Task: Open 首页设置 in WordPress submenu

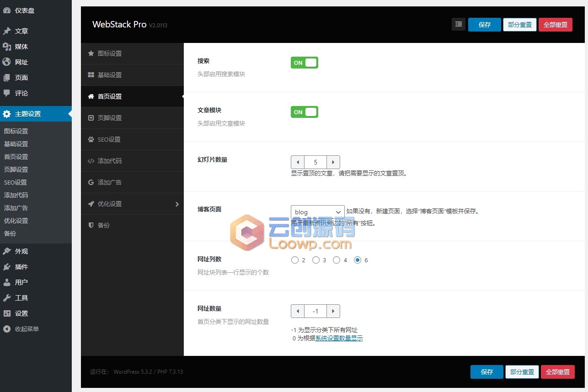Action: [16, 157]
